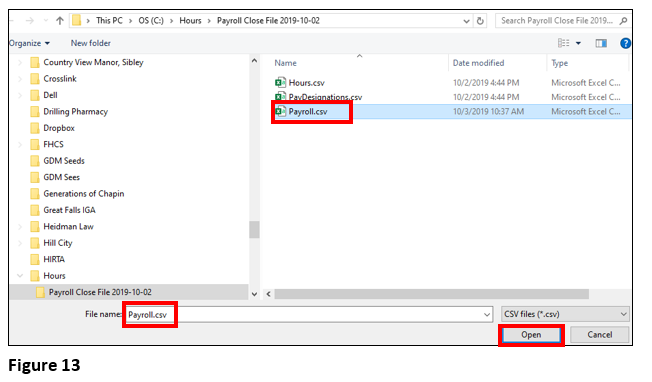Select the GDM Sees folder
The image size is (652, 382).
click(x=62, y=177)
